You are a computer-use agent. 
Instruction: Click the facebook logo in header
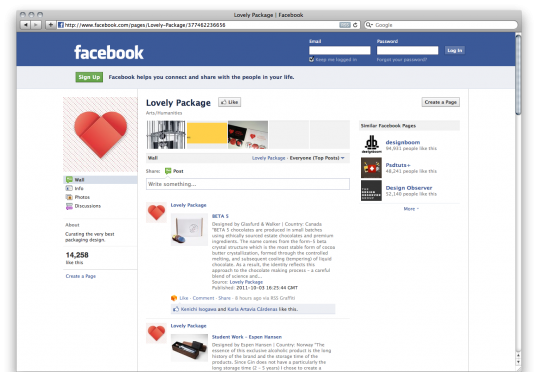click(x=109, y=52)
